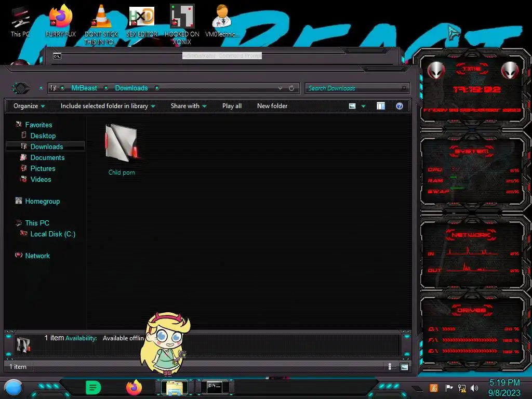
Task: Navigate to MrBeast in the breadcrumb
Action: 84,88
